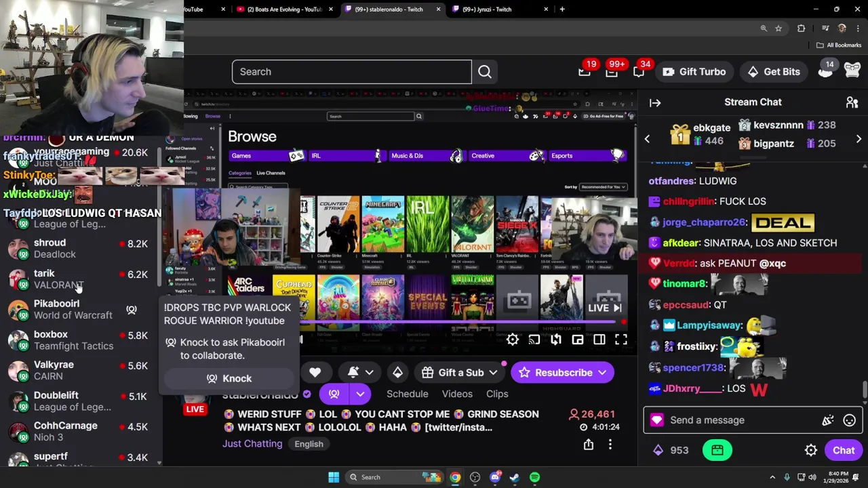
Task: Open Windows Start menu
Action: click(x=334, y=477)
